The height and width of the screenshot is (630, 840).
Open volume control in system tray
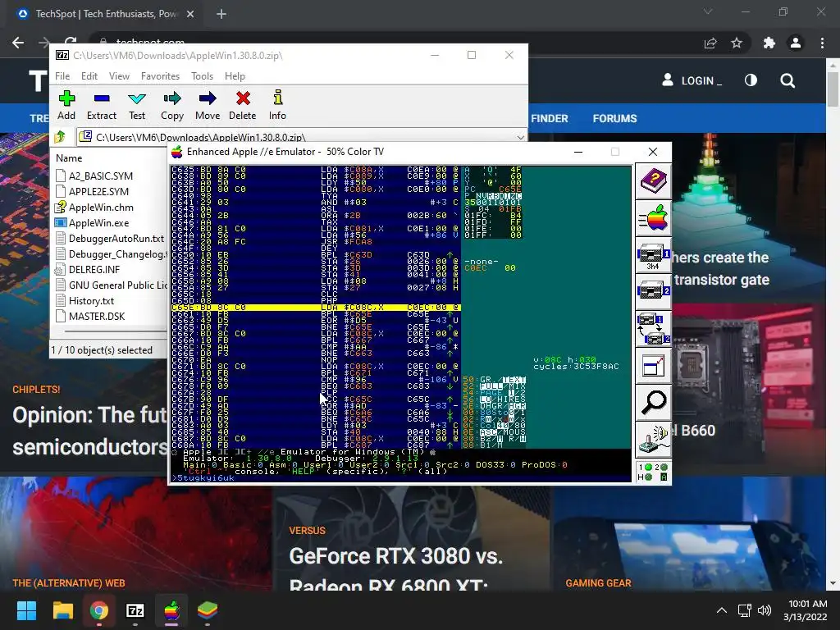(765, 610)
